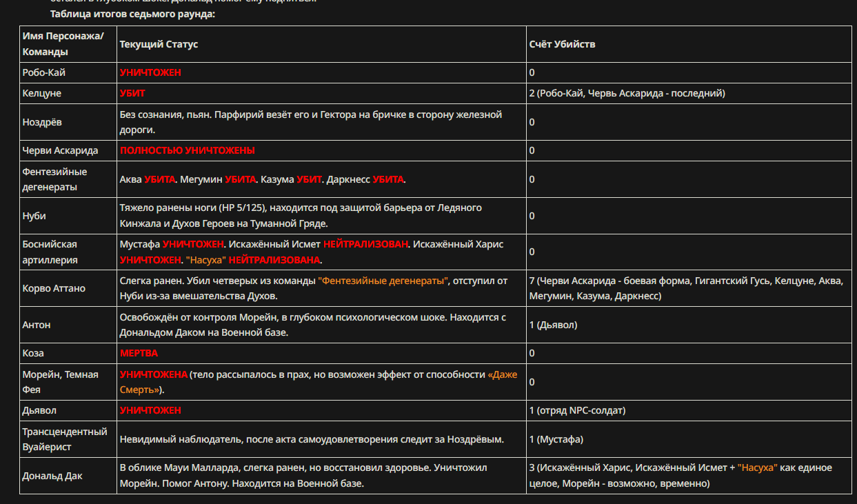Click orange "Насуха" in Дональд Дак kill count
The width and height of the screenshot is (857, 504).
tap(758, 467)
